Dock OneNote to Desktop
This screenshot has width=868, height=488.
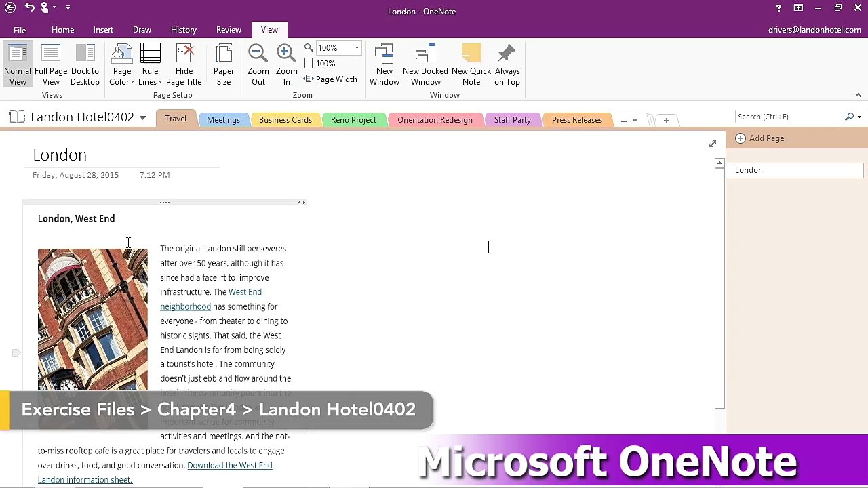[x=85, y=66]
